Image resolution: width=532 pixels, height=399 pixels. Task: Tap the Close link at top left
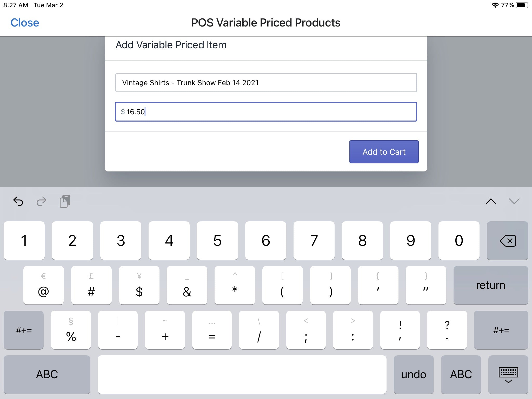click(24, 23)
